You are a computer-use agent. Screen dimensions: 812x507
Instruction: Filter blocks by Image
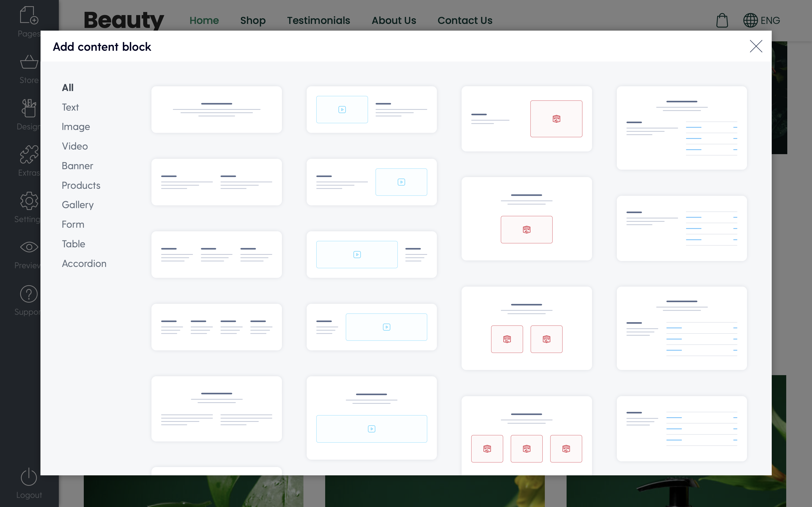(x=76, y=126)
